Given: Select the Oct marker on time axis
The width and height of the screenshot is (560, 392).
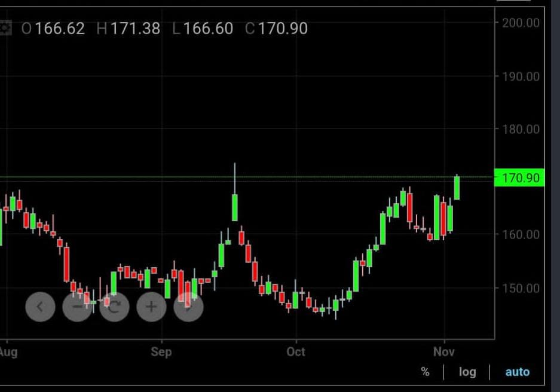Looking at the screenshot, I should click(296, 351).
